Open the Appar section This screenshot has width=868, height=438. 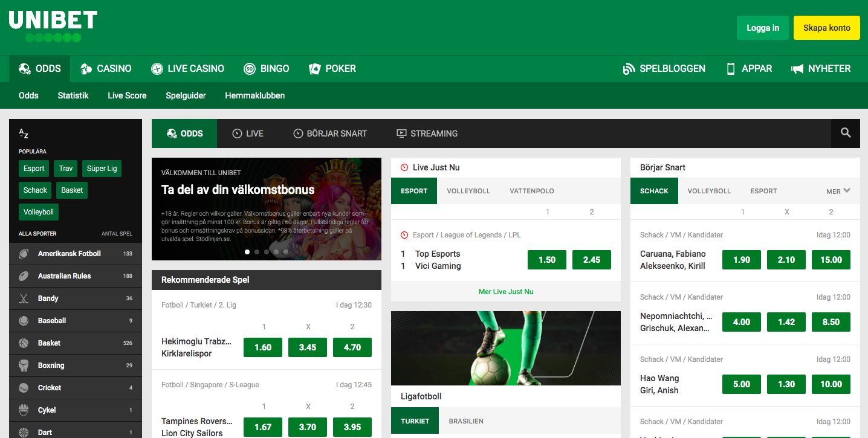(x=749, y=68)
